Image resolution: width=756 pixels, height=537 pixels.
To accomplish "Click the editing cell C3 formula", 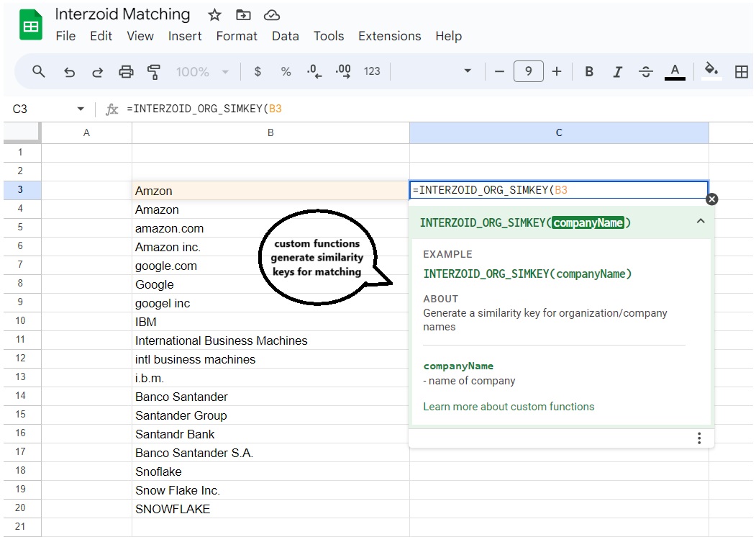I will tap(559, 190).
